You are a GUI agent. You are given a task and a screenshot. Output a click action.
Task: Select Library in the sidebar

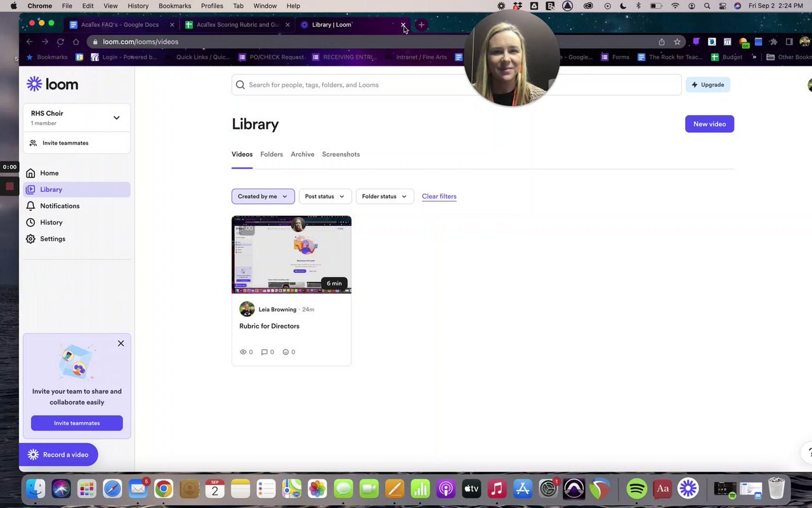76,189
